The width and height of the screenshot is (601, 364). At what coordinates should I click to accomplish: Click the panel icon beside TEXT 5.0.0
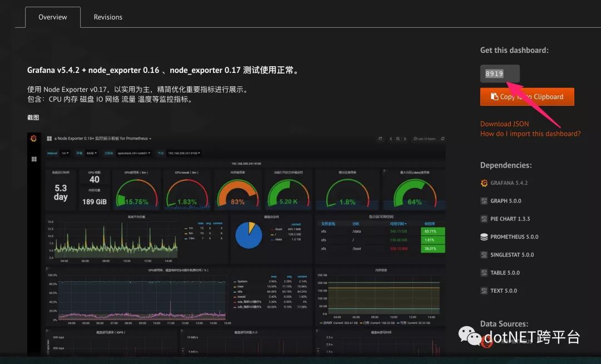point(484,291)
